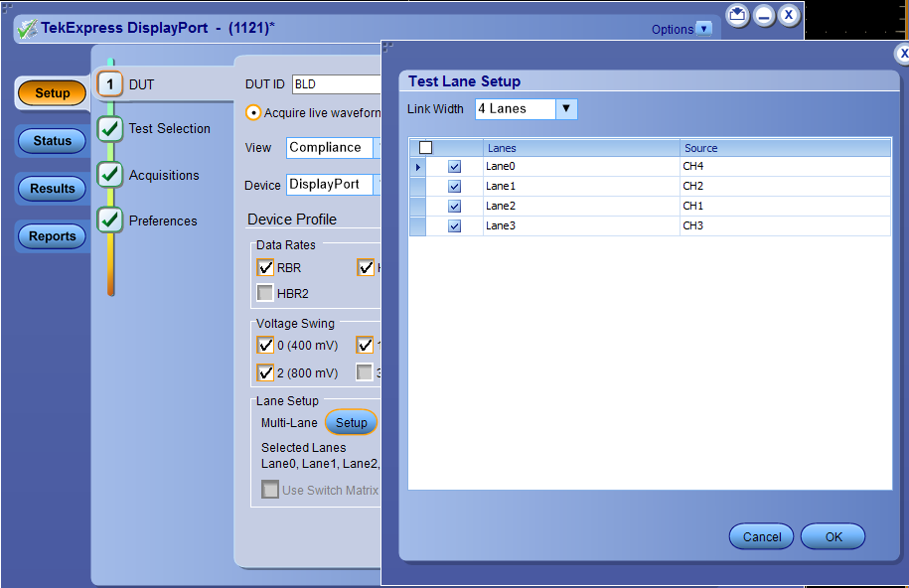Open the Reports tab
Viewport: 909px width, 588px height.
point(53,236)
